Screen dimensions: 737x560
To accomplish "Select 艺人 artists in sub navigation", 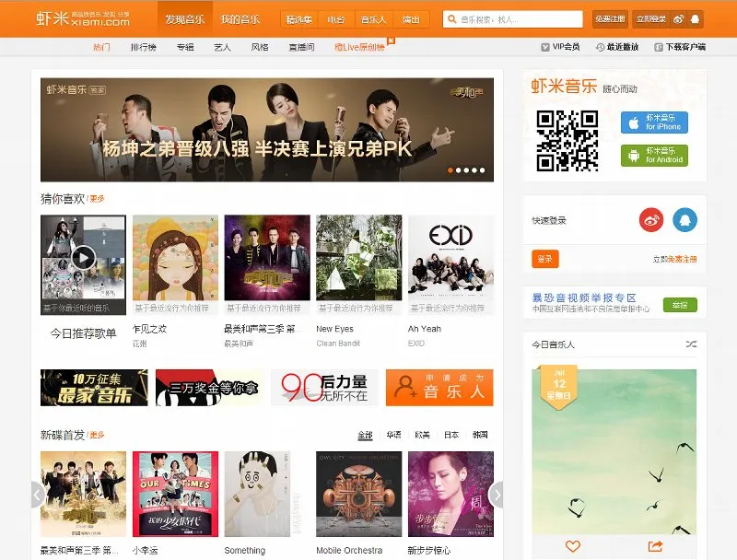I will pyautogui.click(x=222, y=47).
